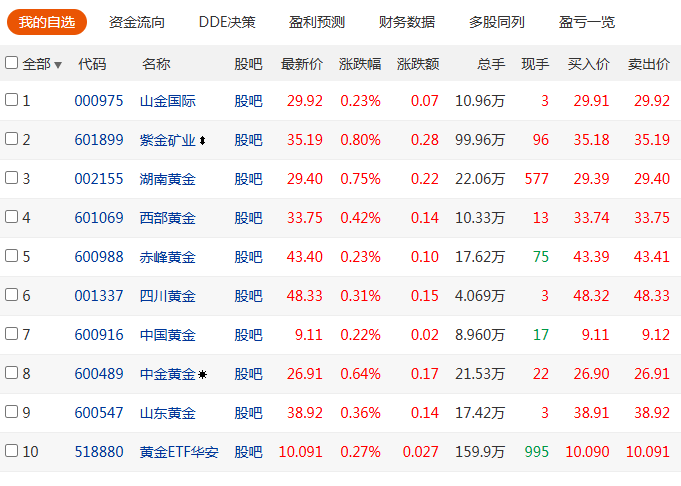Screen dimensions: 681x486
Task: Click current volume value 577
Action: [537, 179]
